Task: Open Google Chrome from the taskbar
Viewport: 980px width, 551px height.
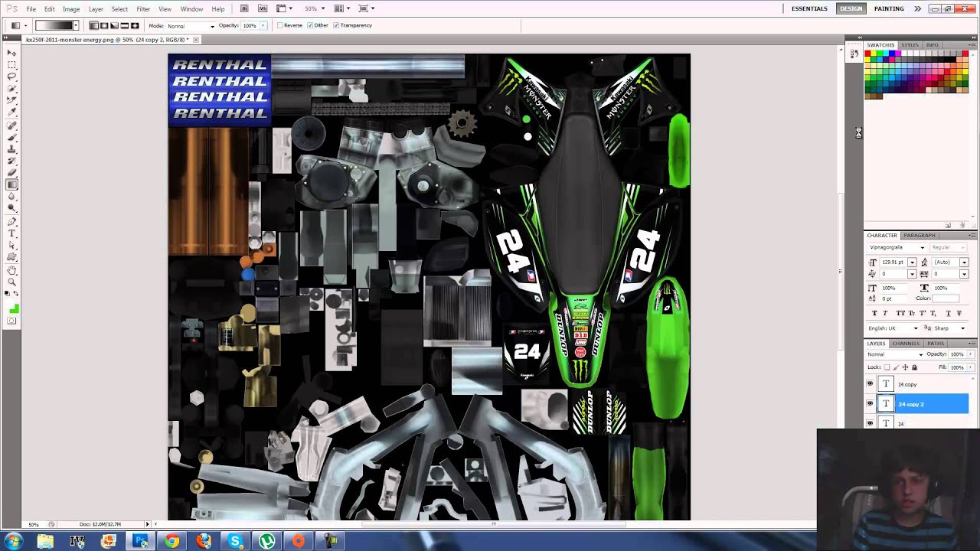Action: (171, 541)
